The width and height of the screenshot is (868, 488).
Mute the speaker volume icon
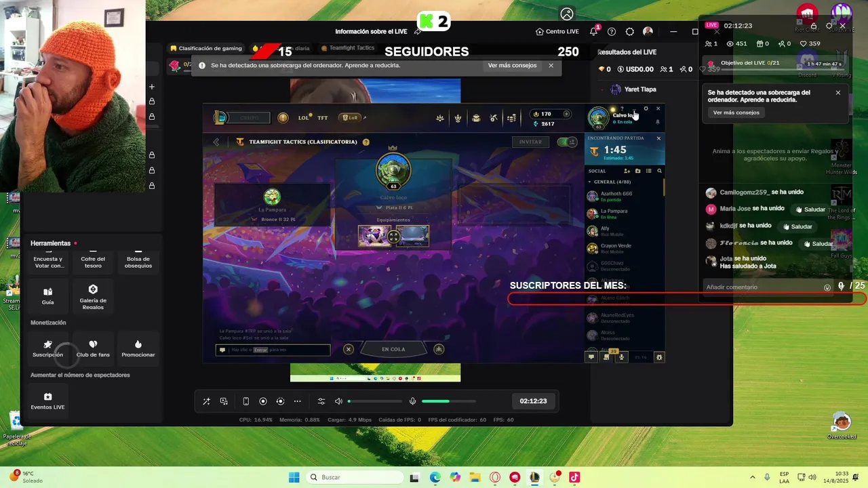(x=338, y=401)
